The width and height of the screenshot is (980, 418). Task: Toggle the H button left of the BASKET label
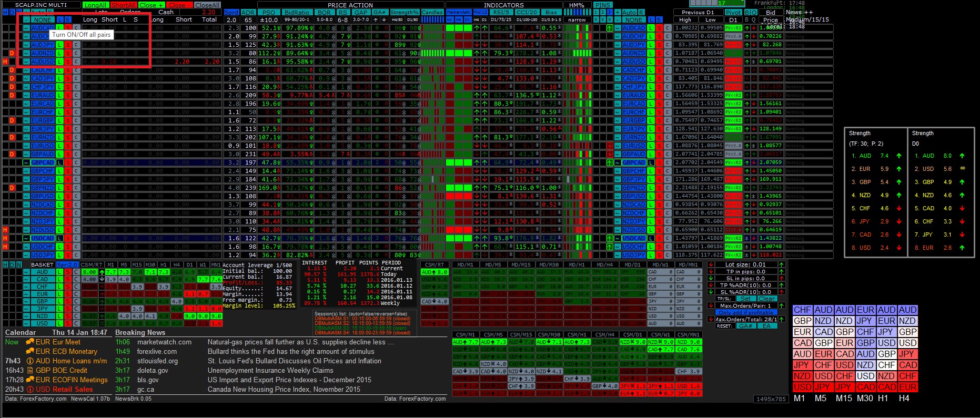pos(5,264)
